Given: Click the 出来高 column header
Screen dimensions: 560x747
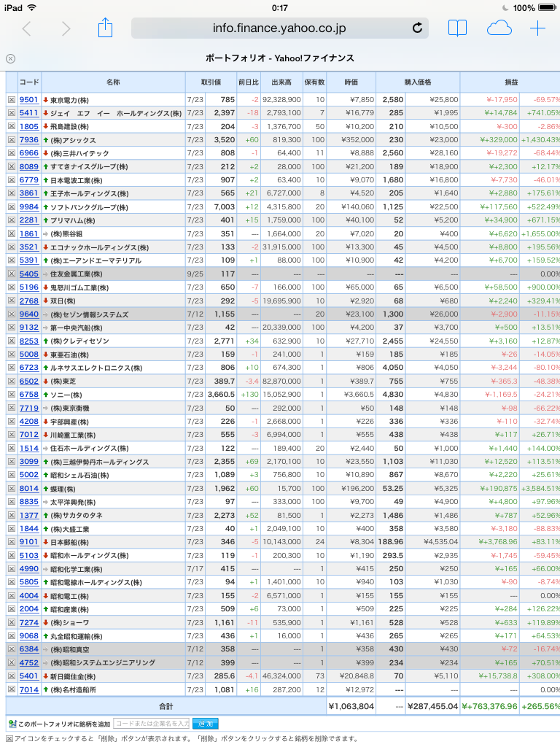Looking at the screenshot, I should [x=281, y=82].
